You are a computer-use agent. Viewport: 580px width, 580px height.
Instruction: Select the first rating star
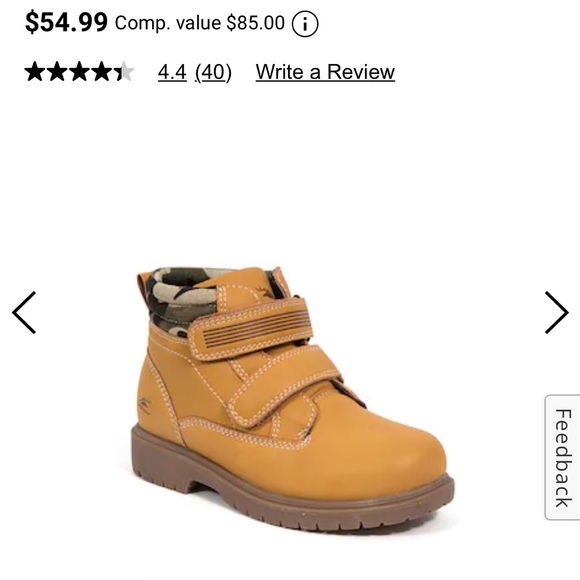pyautogui.click(x=35, y=71)
